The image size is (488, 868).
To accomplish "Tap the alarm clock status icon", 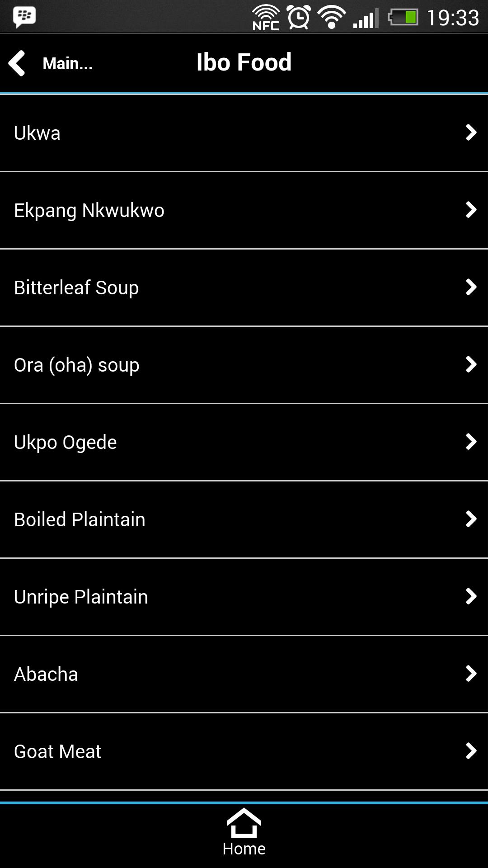I will click(299, 18).
